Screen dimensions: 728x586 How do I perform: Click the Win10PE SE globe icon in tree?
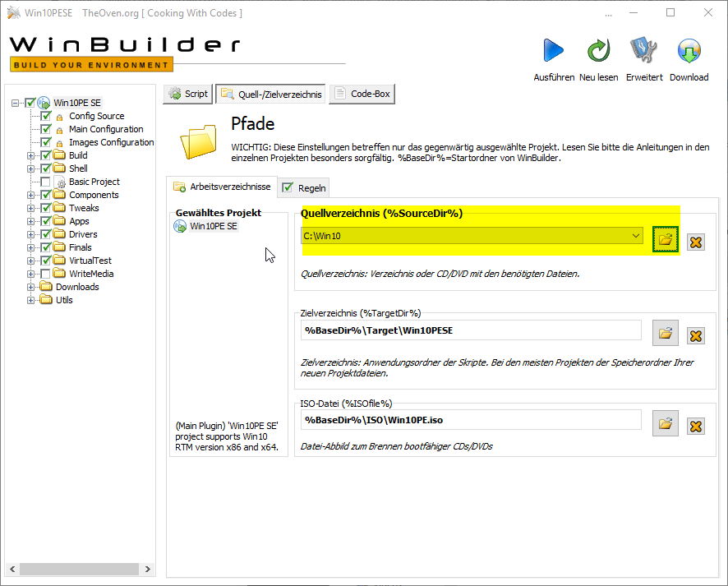[44, 103]
